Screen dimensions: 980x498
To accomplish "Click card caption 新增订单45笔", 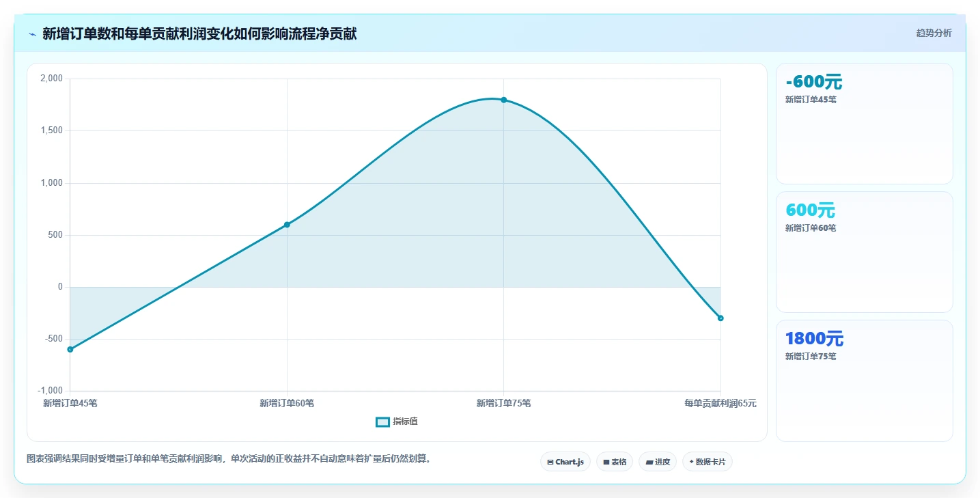I will (811, 100).
